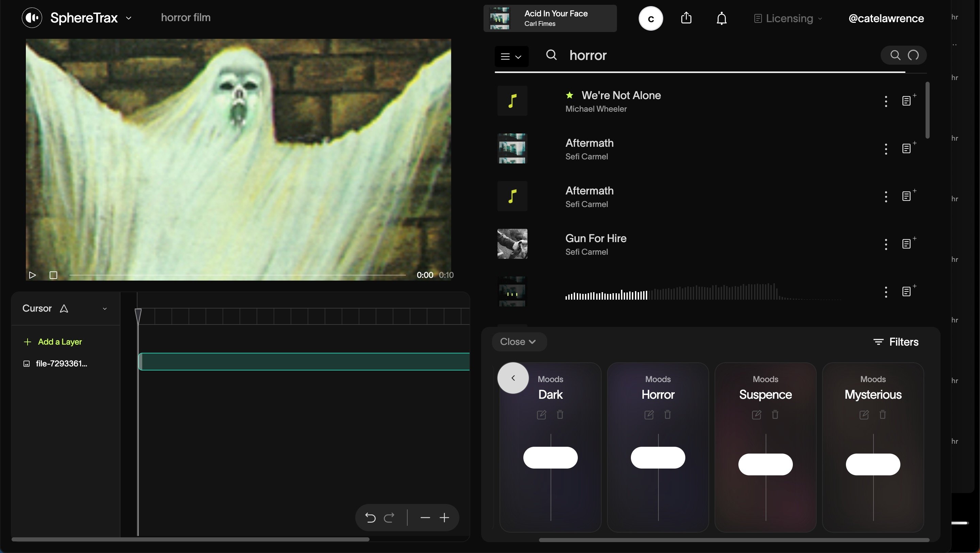
Task: Open more options for Gun For Hire
Action: 886,244
